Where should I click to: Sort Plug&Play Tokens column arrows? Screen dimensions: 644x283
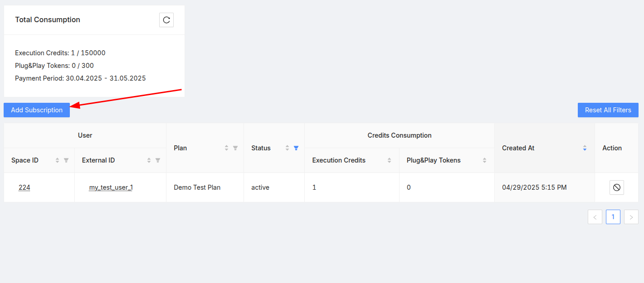click(x=484, y=160)
